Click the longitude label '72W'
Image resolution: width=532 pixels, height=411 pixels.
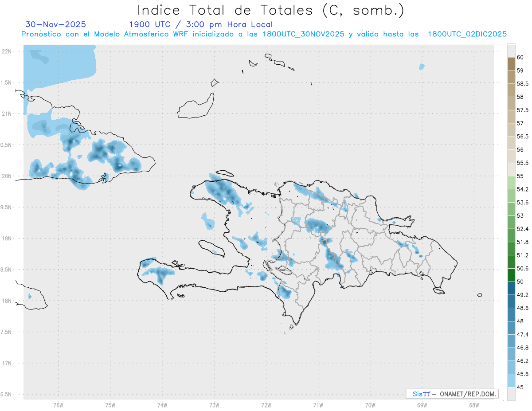(266, 405)
